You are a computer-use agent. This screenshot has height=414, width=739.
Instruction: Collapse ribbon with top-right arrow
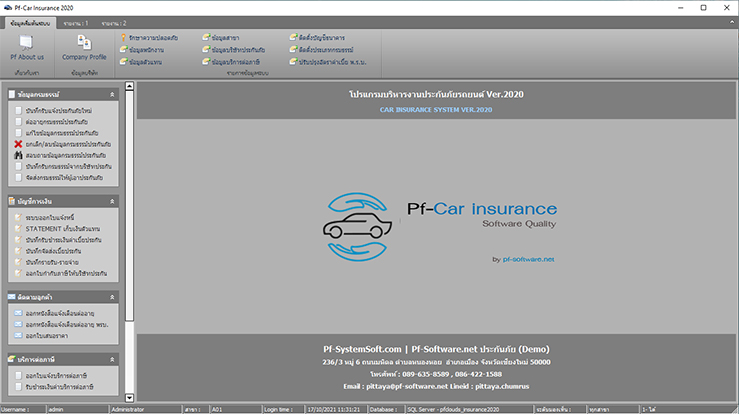coord(732,22)
